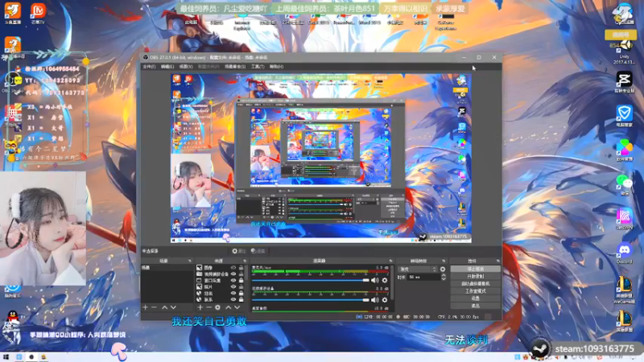Toggle visibility of 视频捕获设备 source
Viewport: 644px width, 362px height.
click(233, 274)
